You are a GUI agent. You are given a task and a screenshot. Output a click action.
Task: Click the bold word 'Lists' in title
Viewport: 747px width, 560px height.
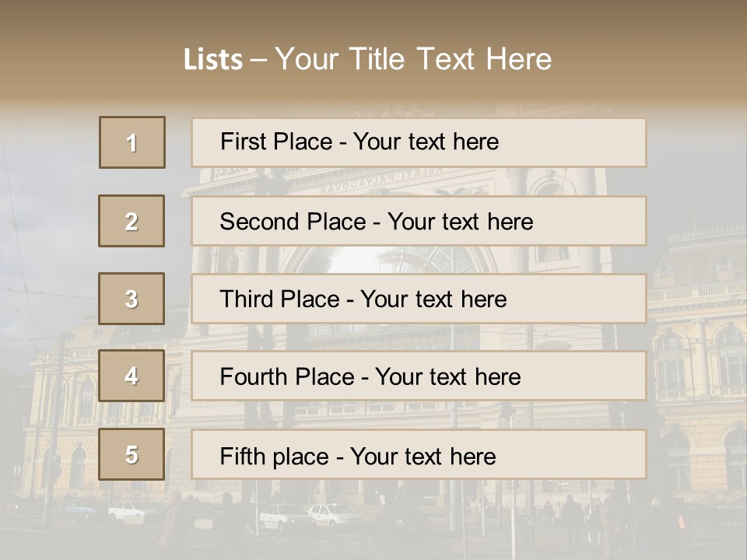212,60
